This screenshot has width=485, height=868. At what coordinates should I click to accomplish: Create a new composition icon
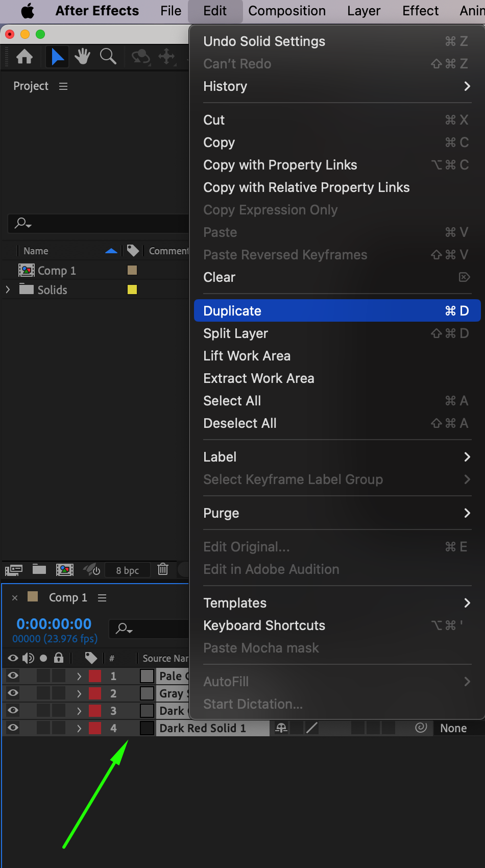click(x=65, y=569)
